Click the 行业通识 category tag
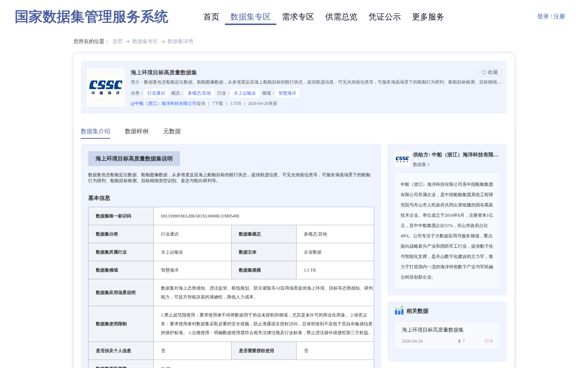Viewport: 588px width, 368px height. pyautogui.click(x=156, y=93)
